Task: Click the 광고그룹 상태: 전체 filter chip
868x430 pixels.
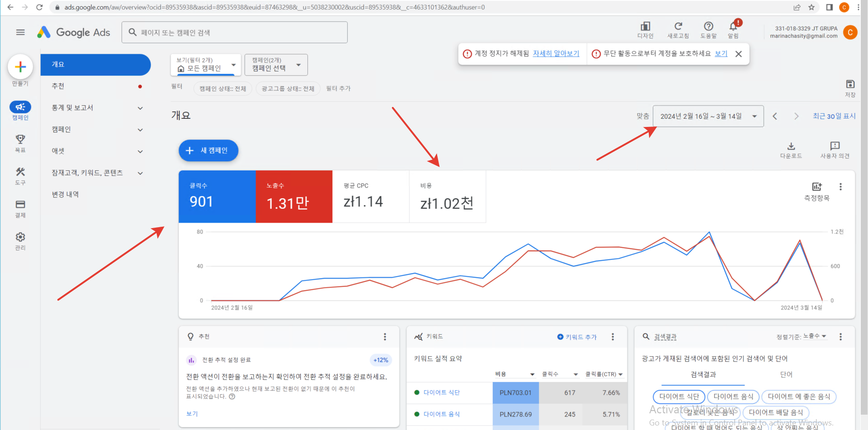Action: coord(288,89)
